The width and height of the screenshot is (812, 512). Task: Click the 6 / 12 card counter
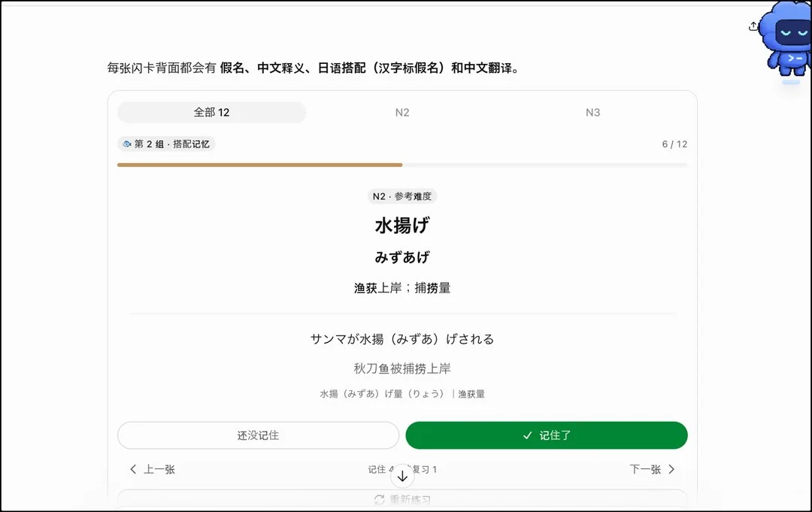pyautogui.click(x=674, y=144)
